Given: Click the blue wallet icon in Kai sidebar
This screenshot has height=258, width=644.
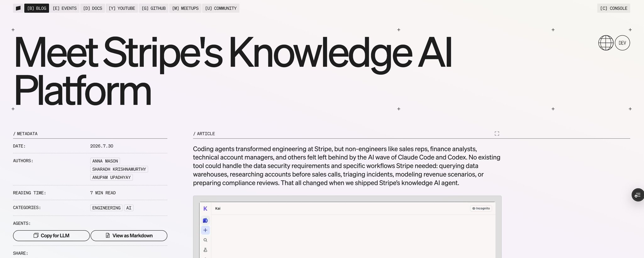Looking at the screenshot, I should [205, 220].
